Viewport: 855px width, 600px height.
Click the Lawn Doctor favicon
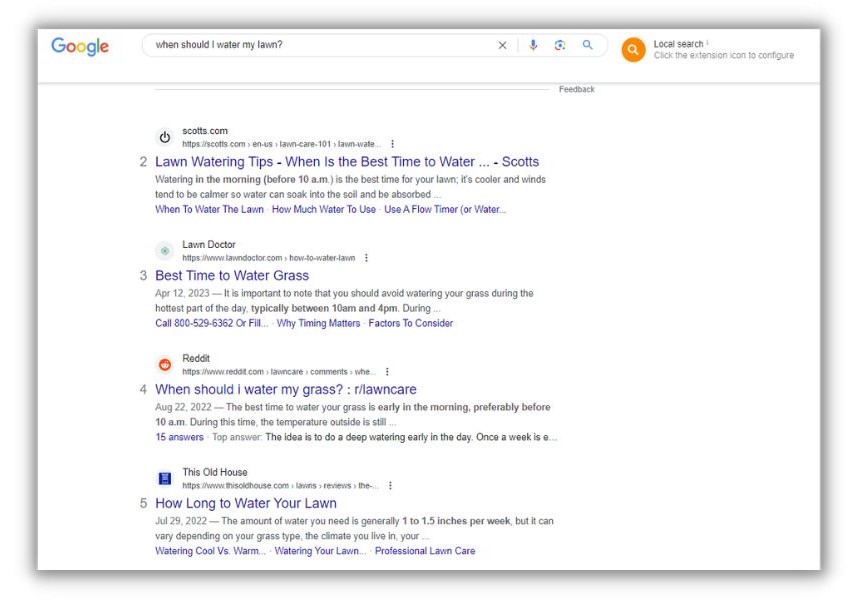tap(164, 249)
